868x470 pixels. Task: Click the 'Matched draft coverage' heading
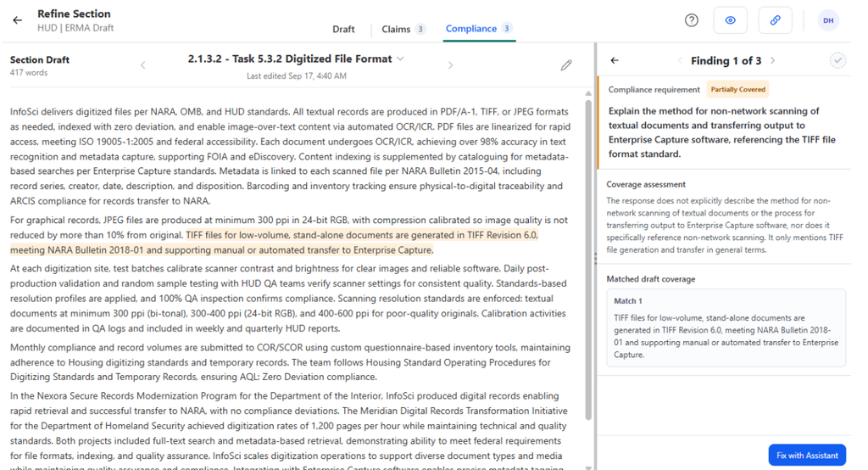[650, 279]
